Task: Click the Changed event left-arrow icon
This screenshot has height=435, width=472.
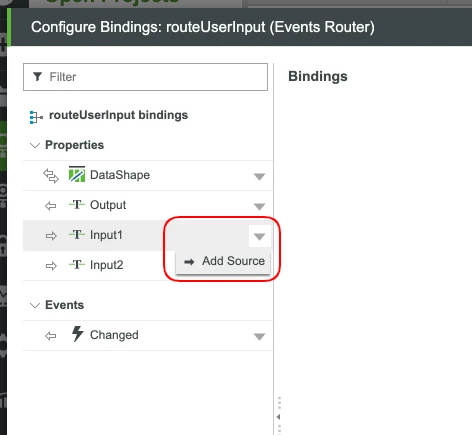Action: [51, 336]
